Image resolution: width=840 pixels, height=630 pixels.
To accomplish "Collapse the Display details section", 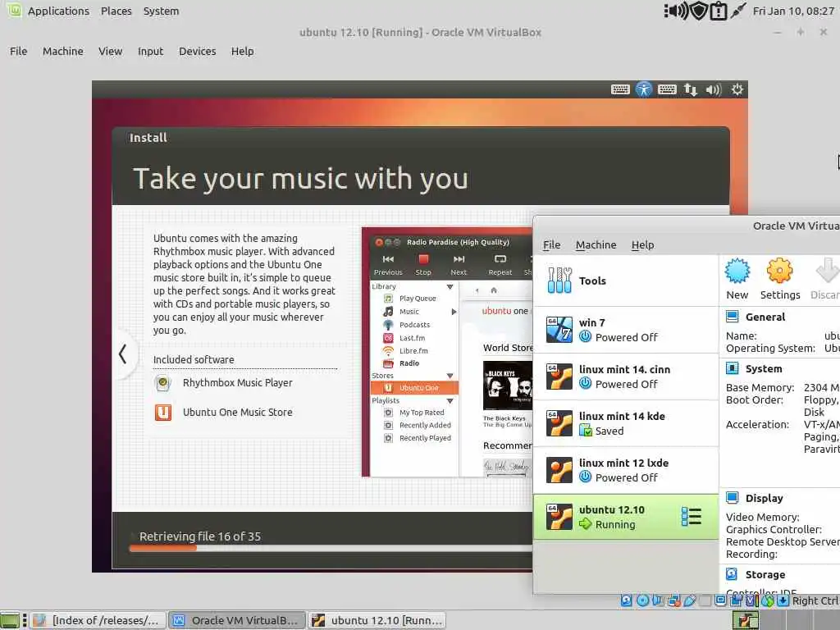I will coord(764,498).
